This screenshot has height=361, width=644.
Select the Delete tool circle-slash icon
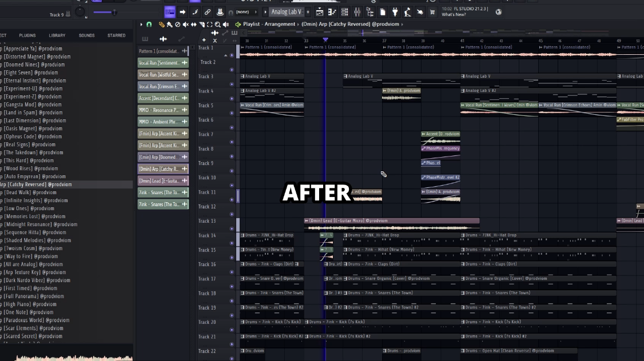tap(178, 25)
